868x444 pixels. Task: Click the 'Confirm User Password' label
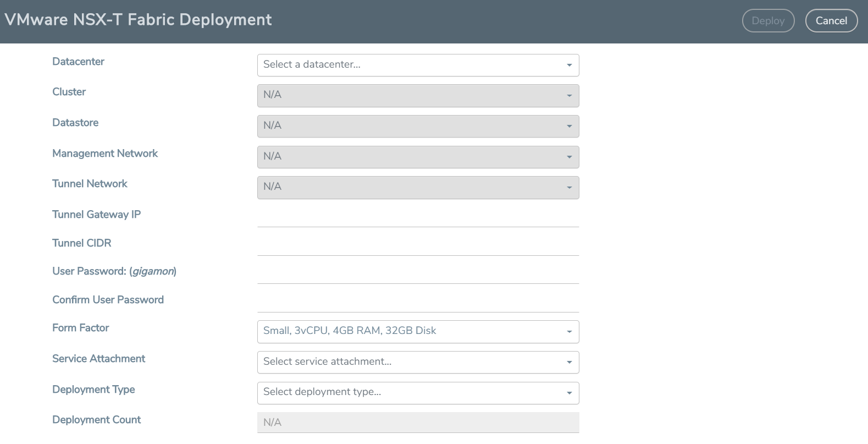click(x=108, y=300)
